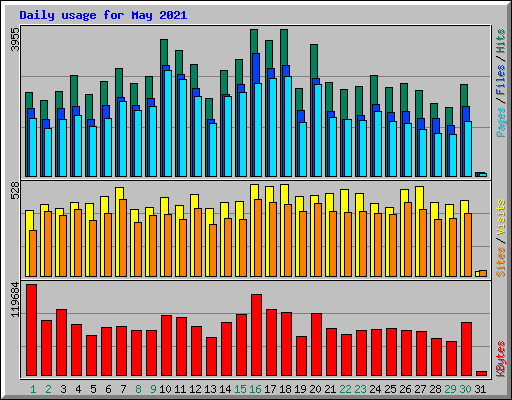The height and width of the screenshot is (400, 512).
Task: Click day label 15 on the x-axis
Action: [x=240, y=389]
